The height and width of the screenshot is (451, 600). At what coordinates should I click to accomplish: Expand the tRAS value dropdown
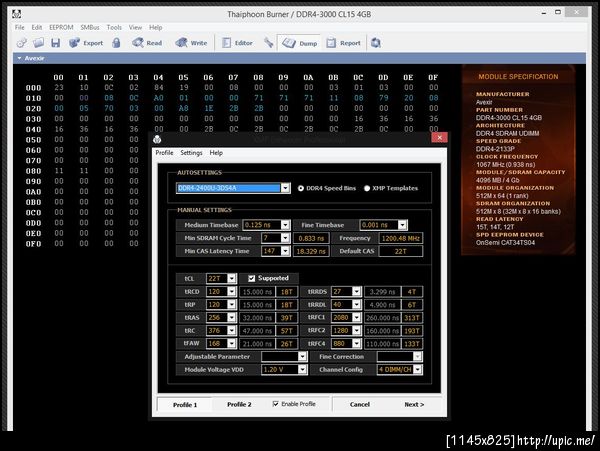(x=232, y=317)
